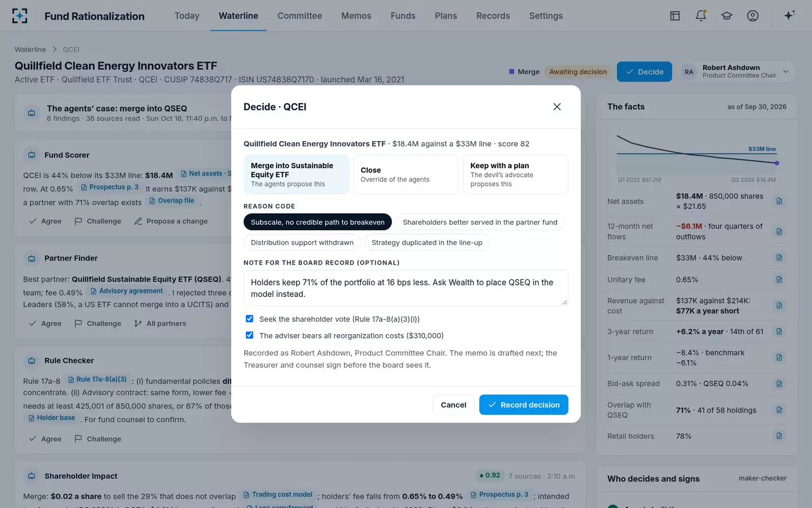Click the Record decision button
812x508 pixels.
pos(524,405)
